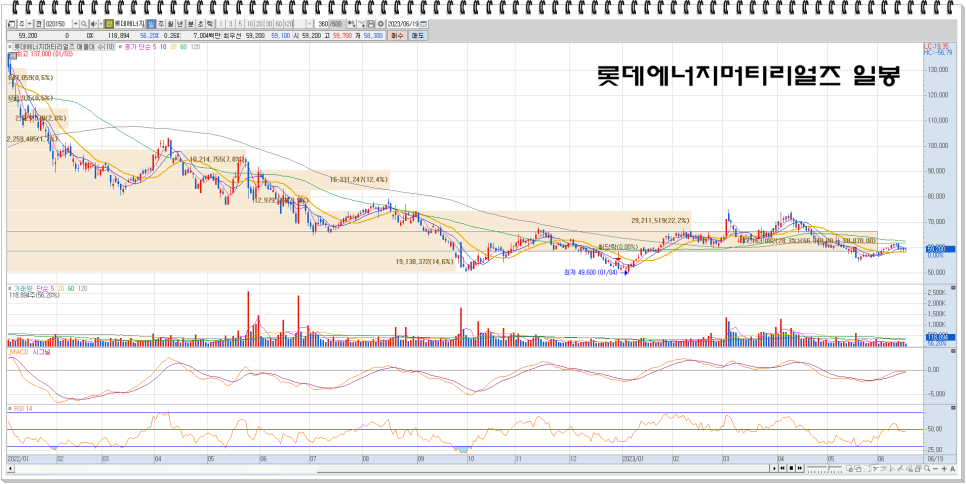Open the stock code 020150 history dropdown

pos(75,23)
